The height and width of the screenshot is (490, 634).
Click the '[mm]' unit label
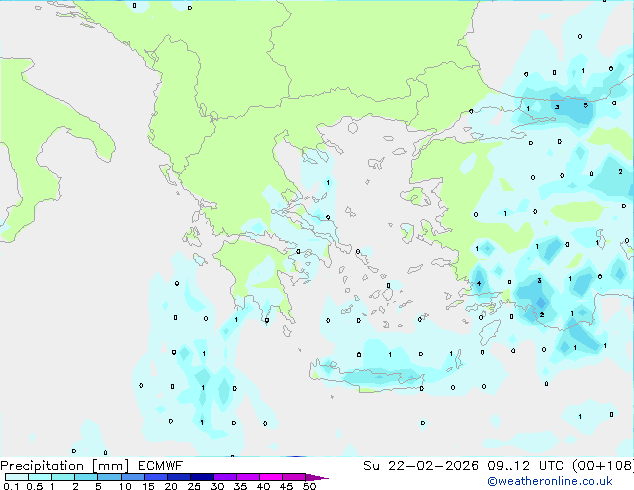tap(110, 466)
